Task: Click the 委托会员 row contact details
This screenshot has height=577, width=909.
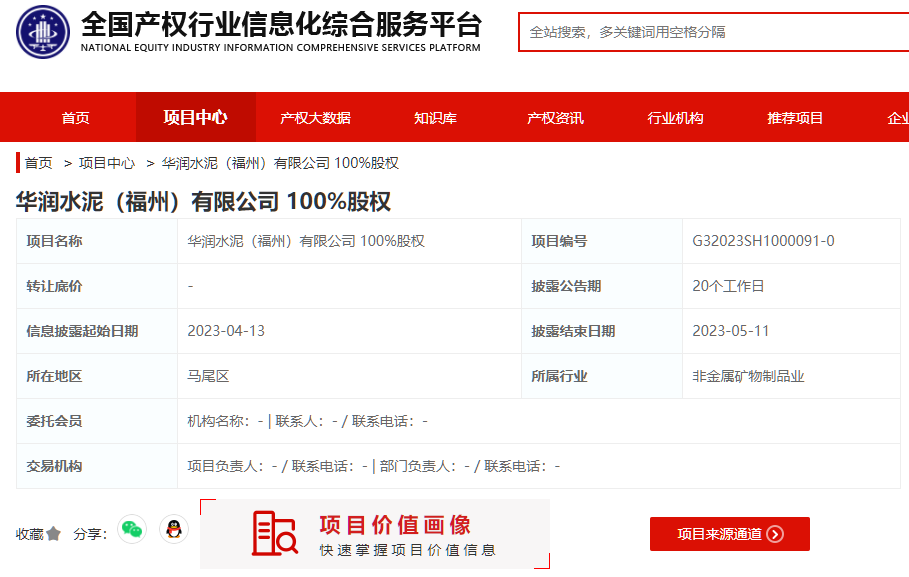Action: pyautogui.click(x=307, y=421)
